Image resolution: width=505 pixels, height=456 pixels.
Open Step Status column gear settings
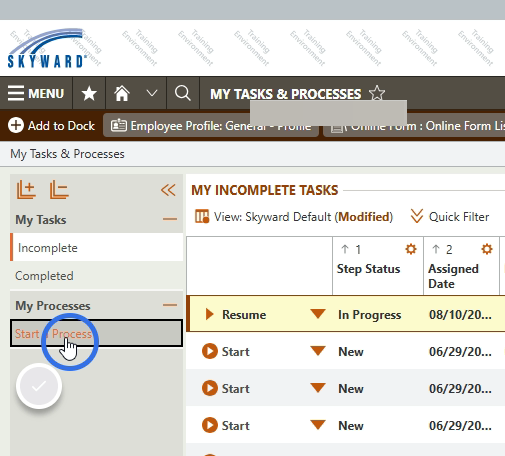tap(411, 249)
